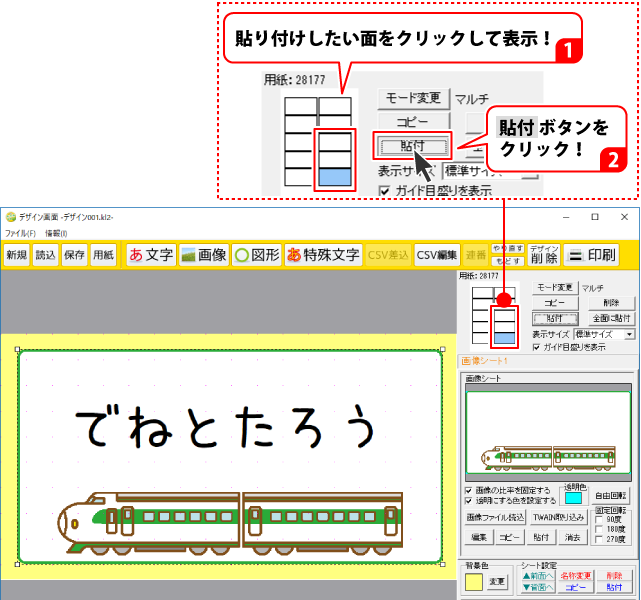Click the 用紙: 28177 text in side panel
The width and height of the screenshot is (641, 600).
[x=479, y=276]
